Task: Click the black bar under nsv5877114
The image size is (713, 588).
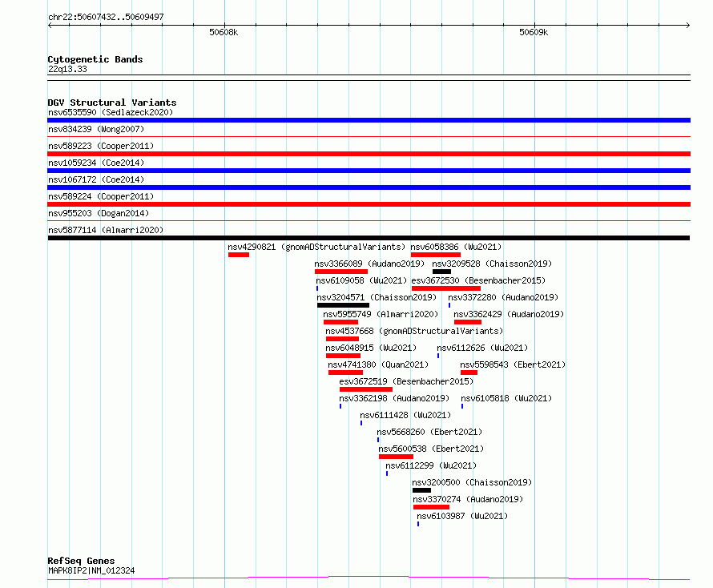Action: pos(369,238)
